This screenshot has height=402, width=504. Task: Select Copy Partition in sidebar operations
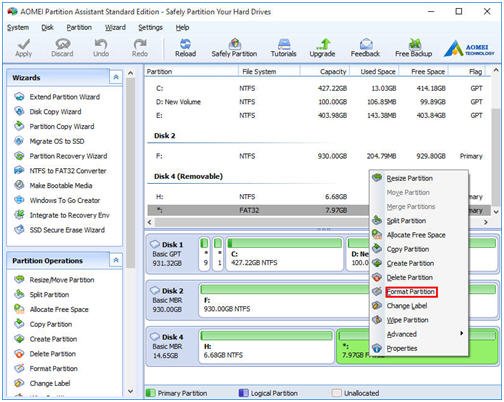43,324
